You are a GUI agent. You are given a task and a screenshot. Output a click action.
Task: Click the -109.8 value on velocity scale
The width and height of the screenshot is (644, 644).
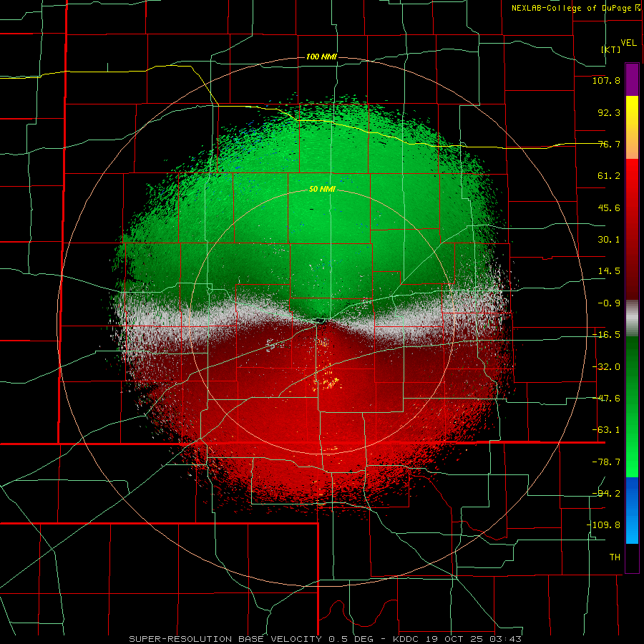tap(604, 525)
